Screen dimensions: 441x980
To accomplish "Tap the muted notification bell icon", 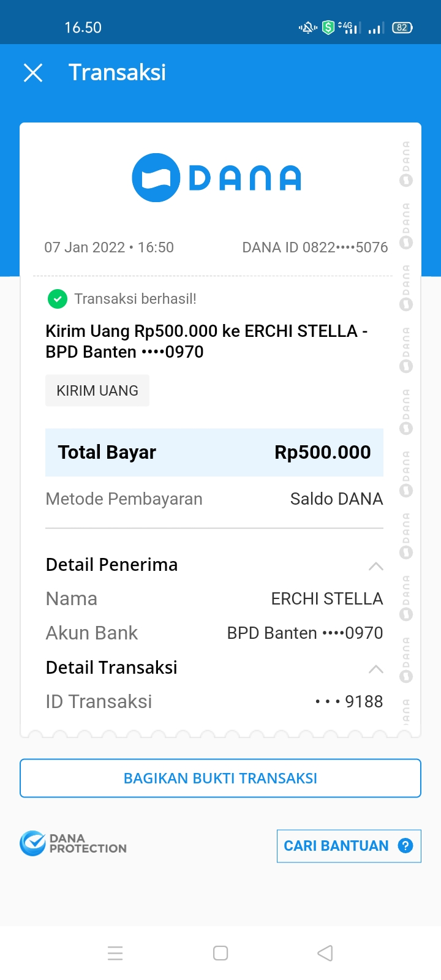I will (307, 28).
